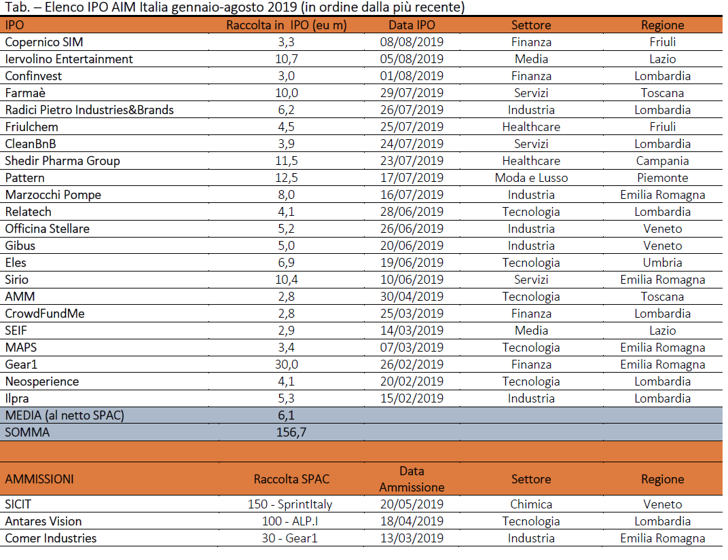Click the date '05/08/2019'
The height and width of the screenshot is (560, 728).
pyautogui.click(x=412, y=59)
